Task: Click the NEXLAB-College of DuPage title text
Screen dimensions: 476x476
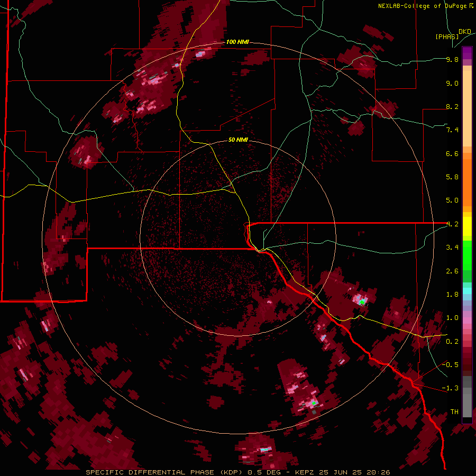Action: tap(423, 6)
